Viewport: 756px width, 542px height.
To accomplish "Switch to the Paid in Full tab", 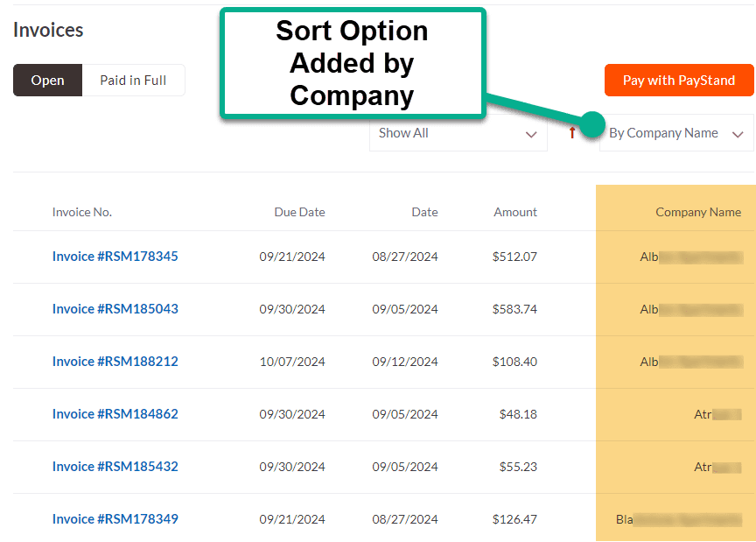I will tap(133, 80).
